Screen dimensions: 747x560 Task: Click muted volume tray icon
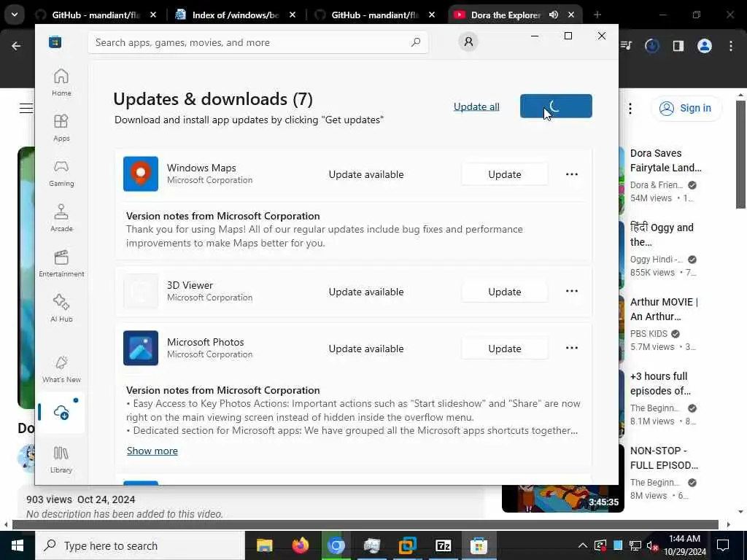[x=652, y=545]
